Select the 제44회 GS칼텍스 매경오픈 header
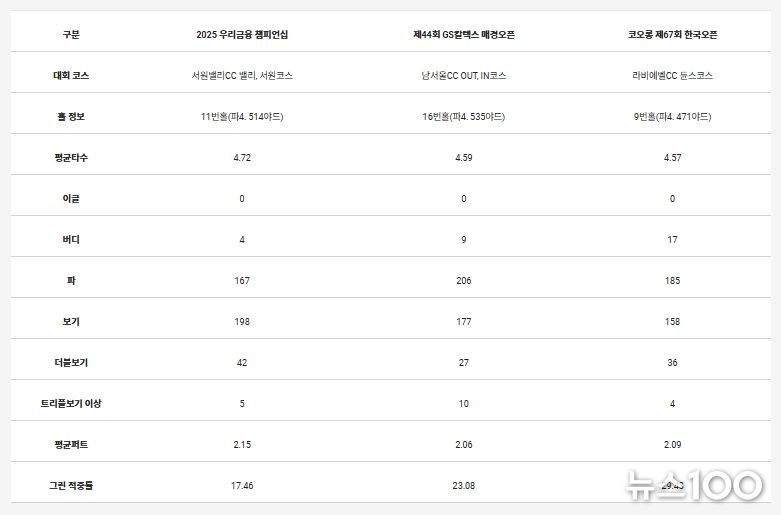The height and width of the screenshot is (515, 781). click(x=464, y=35)
